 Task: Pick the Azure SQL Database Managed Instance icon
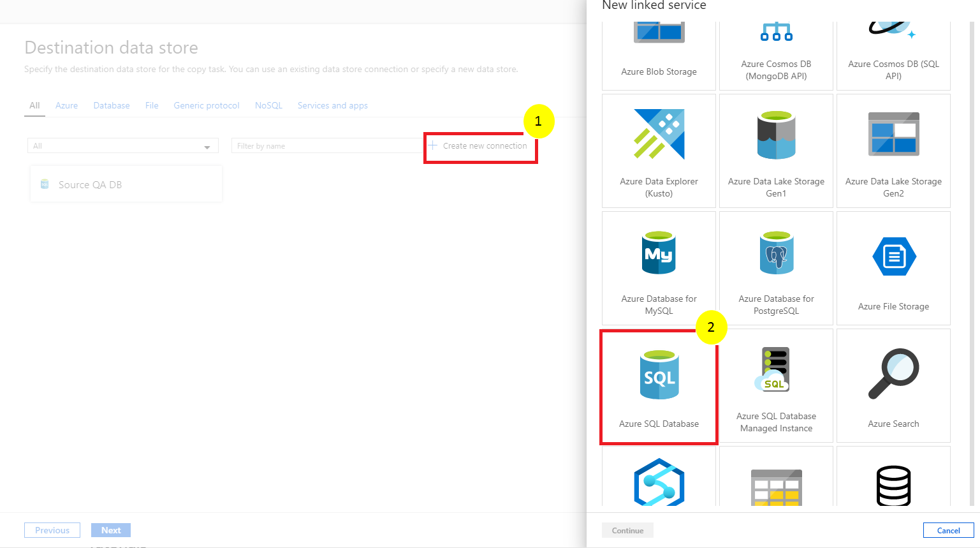(773, 369)
